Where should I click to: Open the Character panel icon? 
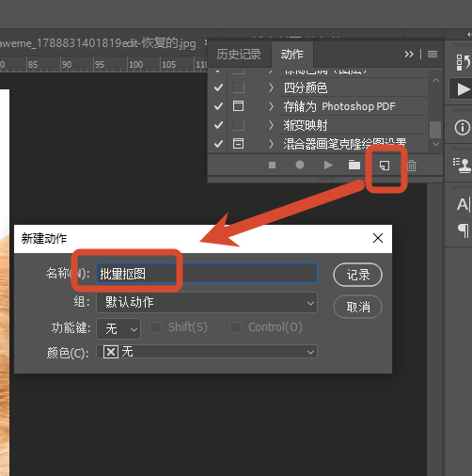click(464, 205)
